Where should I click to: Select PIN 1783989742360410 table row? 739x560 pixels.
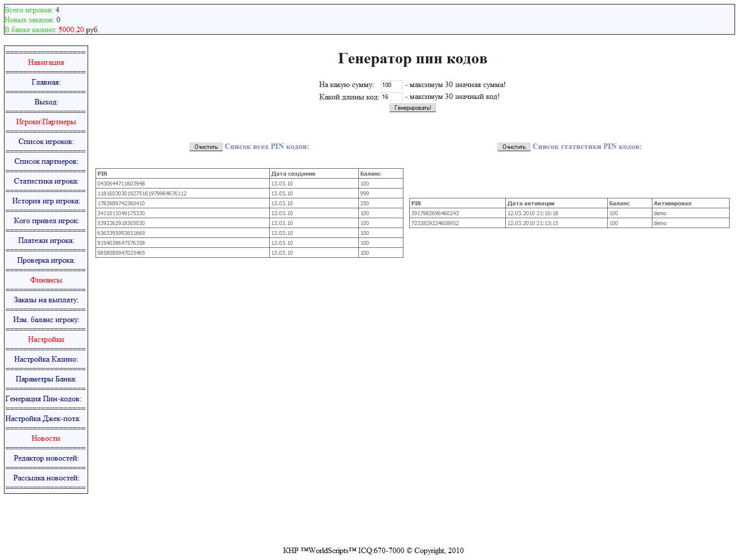coord(182,203)
